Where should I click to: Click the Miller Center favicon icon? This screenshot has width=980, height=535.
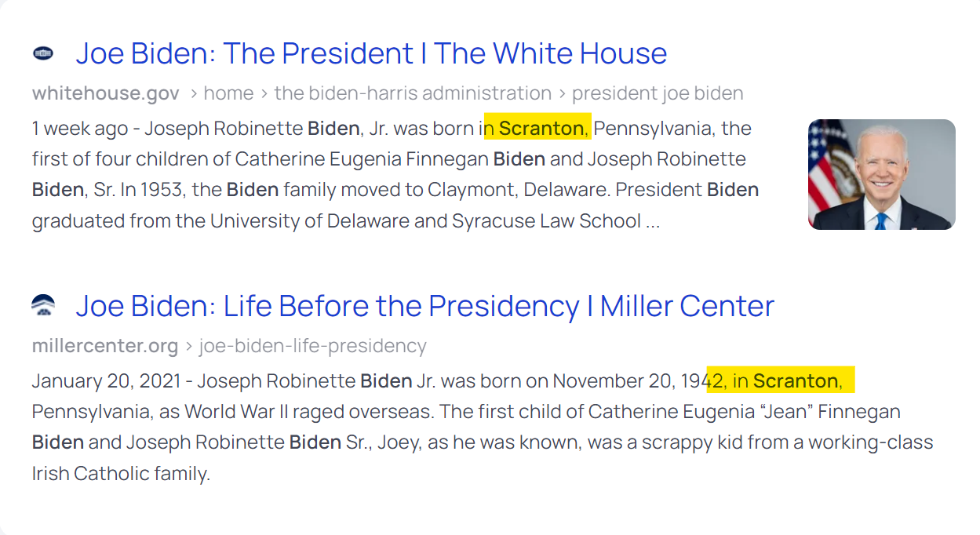43,306
